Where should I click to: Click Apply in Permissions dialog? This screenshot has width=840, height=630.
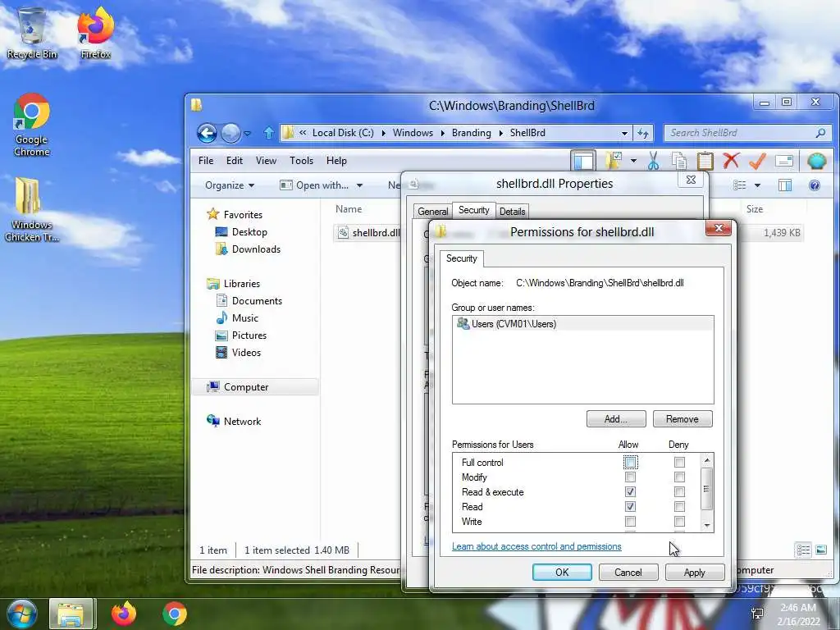click(694, 572)
